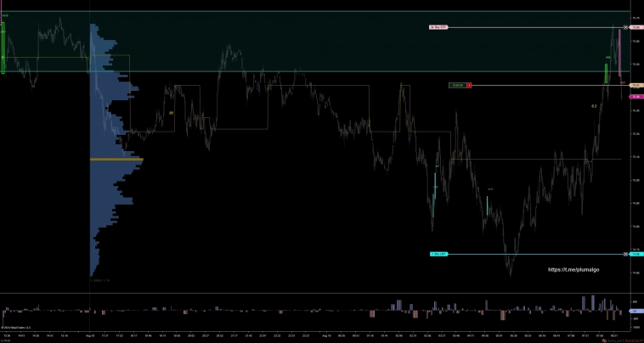Click the pink stop price marker on price axis
Viewport: 644px width, 343px height.
click(636, 28)
